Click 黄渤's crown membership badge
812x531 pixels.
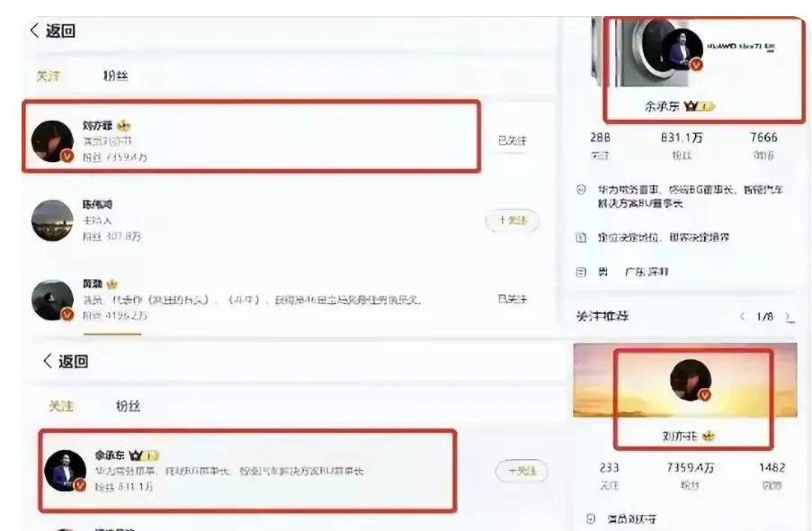tap(112, 284)
